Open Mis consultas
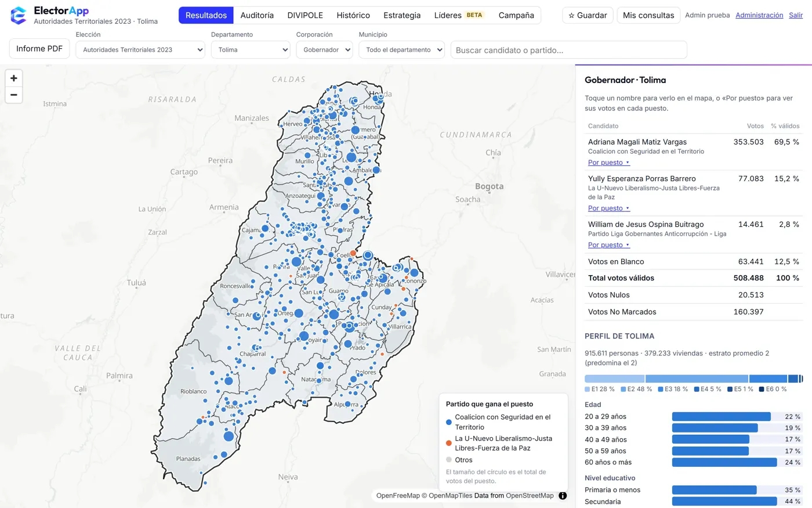This screenshot has height=508, width=812. (x=648, y=15)
